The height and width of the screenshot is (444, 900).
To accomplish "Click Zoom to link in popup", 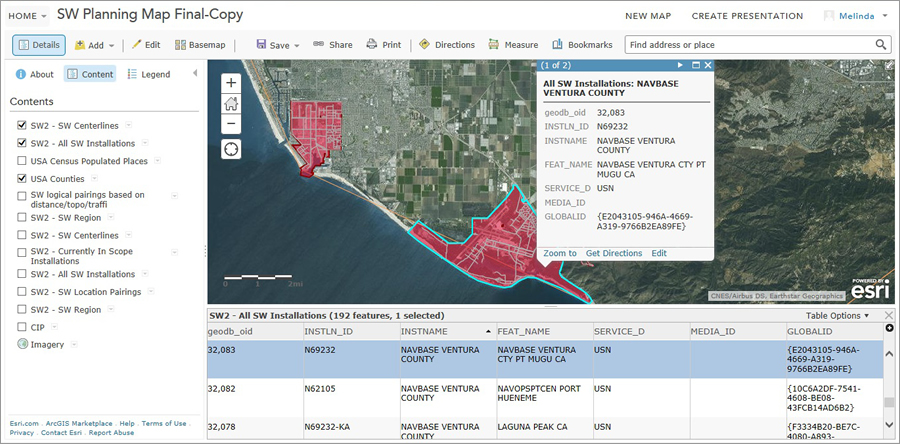I will click(x=560, y=253).
